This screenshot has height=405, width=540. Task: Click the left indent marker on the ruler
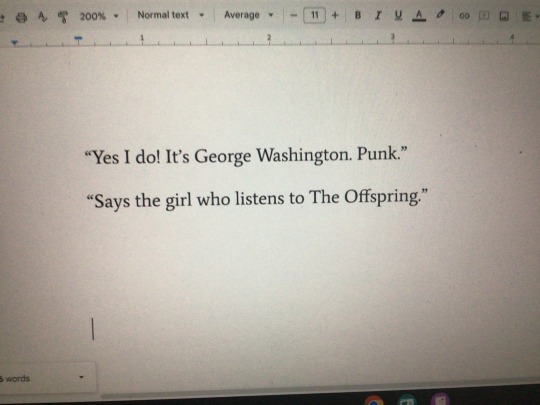click(14, 43)
